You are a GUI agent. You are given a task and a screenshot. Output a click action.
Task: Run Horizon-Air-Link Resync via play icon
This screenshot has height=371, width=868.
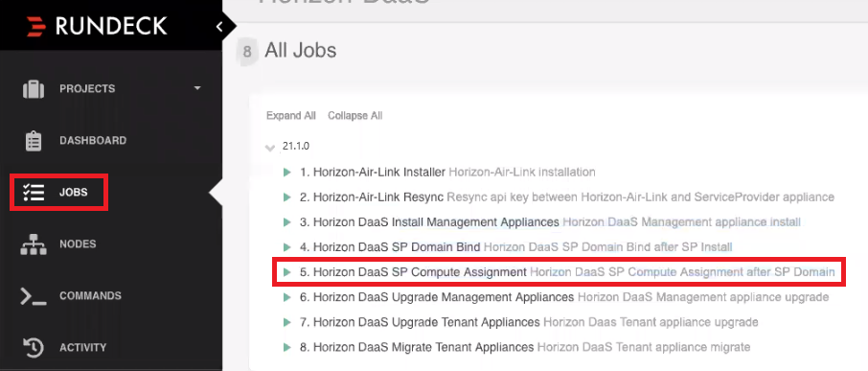[x=286, y=197]
